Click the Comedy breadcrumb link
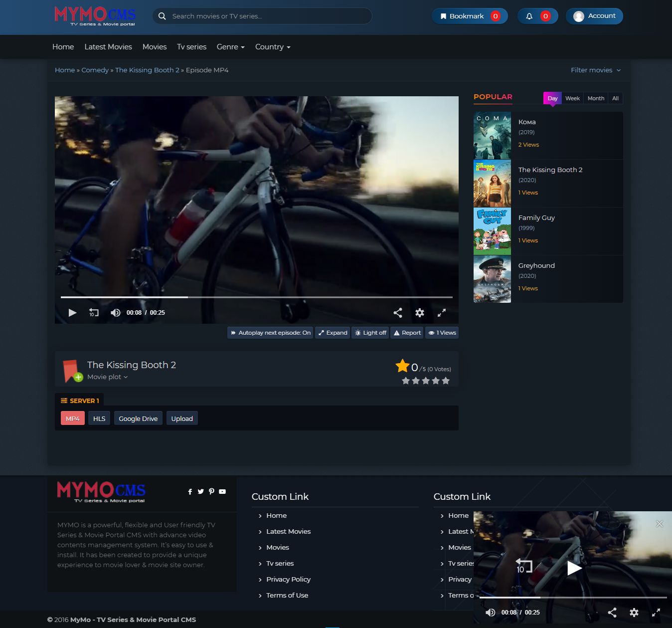Image resolution: width=672 pixels, height=628 pixels. (95, 70)
